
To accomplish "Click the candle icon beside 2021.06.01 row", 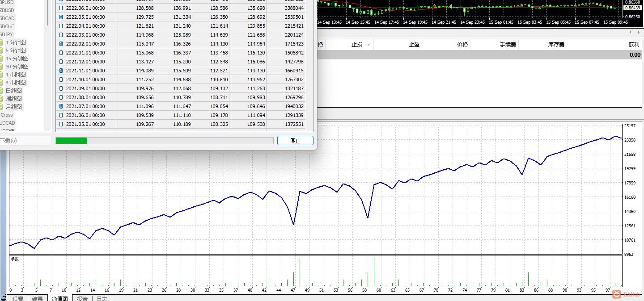I will (x=61, y=115).
